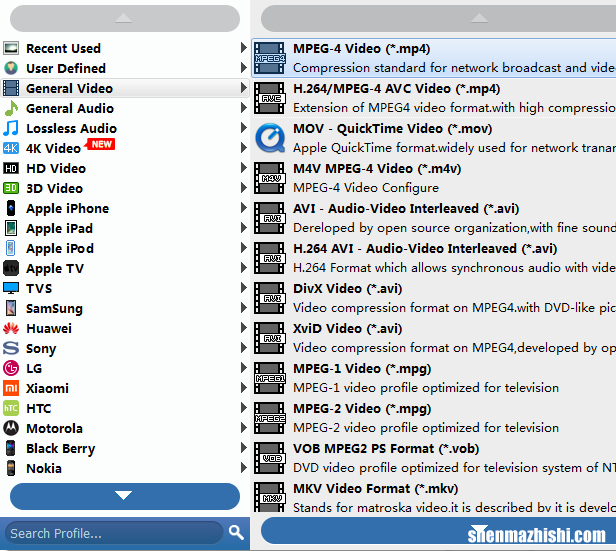Select the Apple iPhone category
Screen dimensions: 616x551
[67, 208]
